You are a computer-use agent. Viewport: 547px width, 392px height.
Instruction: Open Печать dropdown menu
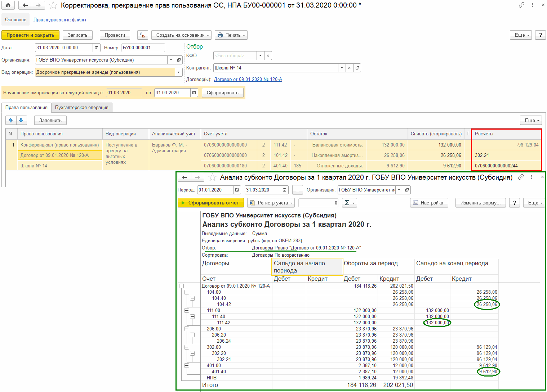(x=231, y=35)
